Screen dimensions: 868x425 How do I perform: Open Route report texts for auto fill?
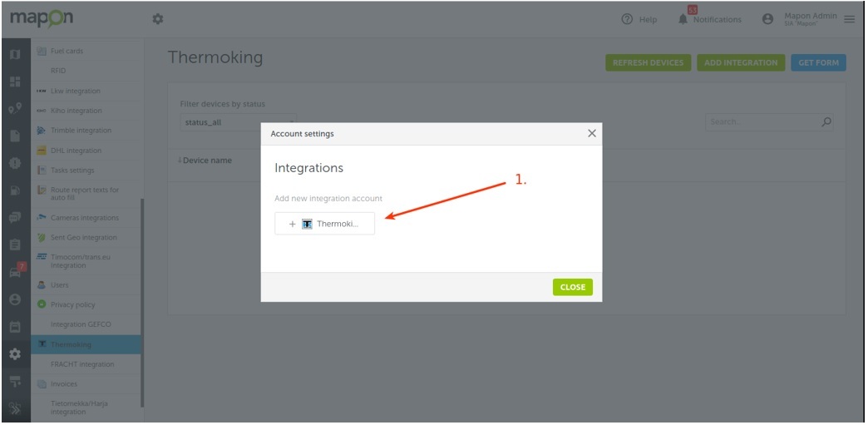click(86, 194)
